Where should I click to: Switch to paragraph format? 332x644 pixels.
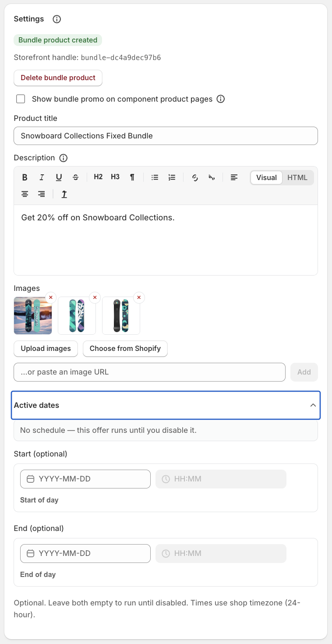click(x=132, y=177)
